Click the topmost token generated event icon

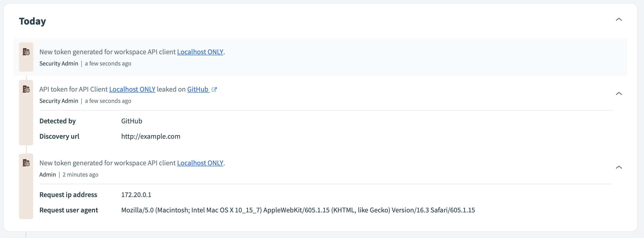(x=26, y=52)
